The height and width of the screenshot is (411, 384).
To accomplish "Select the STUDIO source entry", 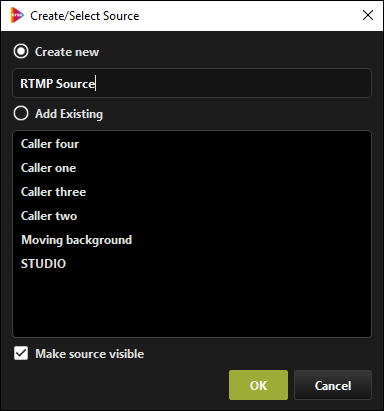I will click(x=192, y=264).
